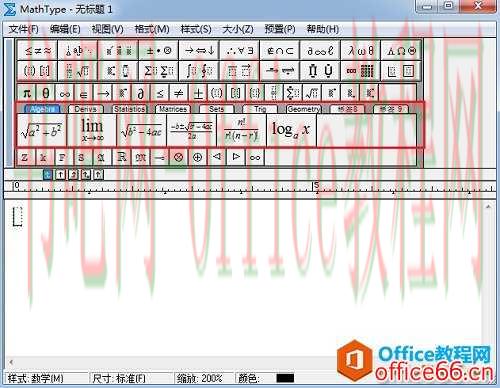Open the 视图(V) menu
The width and height of the screenshot is (500, 388).
tap(107, 29)
